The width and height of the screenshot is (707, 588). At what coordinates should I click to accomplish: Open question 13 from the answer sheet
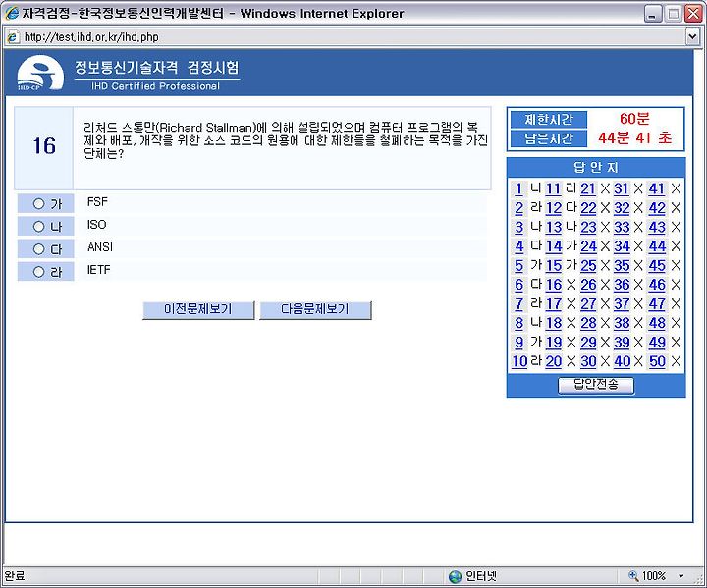(x=553, y=227)
